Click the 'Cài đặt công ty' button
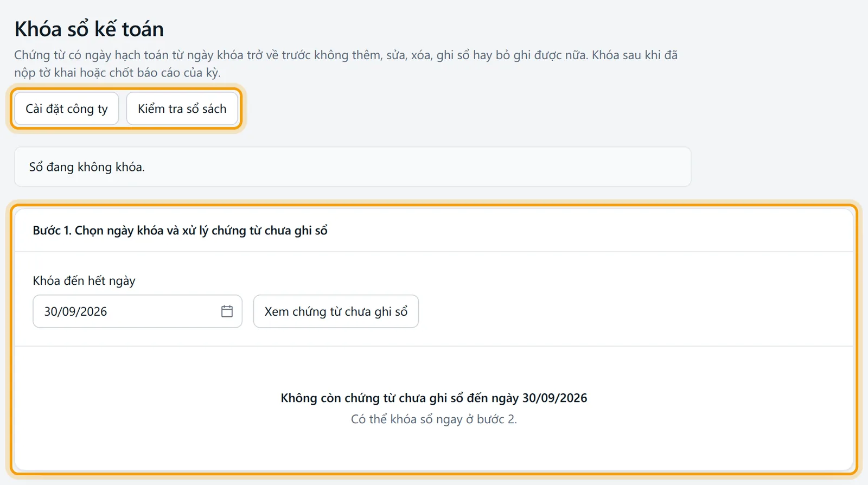 (67, 109)
